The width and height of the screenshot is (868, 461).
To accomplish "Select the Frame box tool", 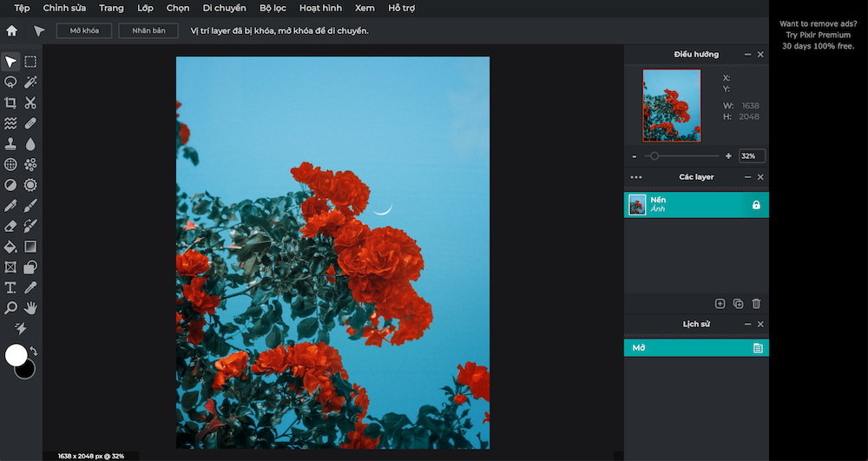I will [x=10, y=267].
